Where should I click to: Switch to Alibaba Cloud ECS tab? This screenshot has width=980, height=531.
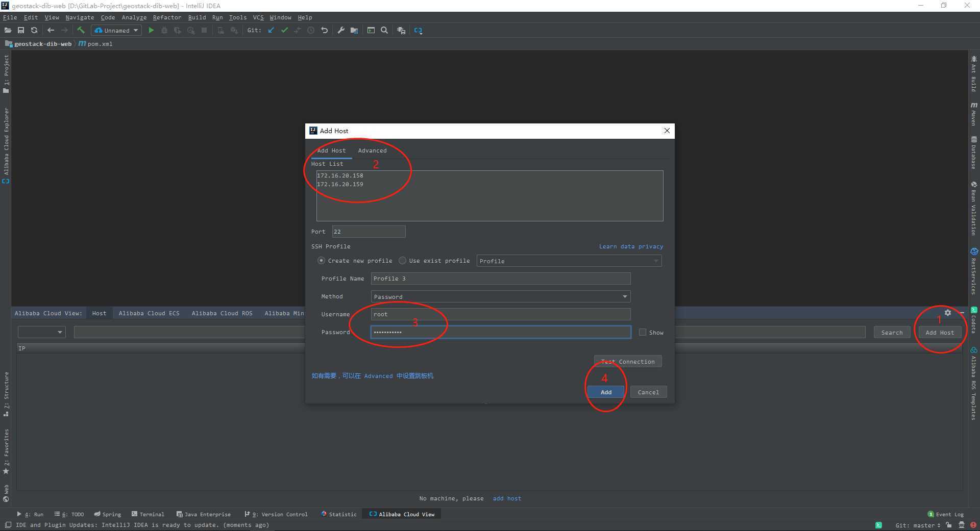tap(149, 313)
